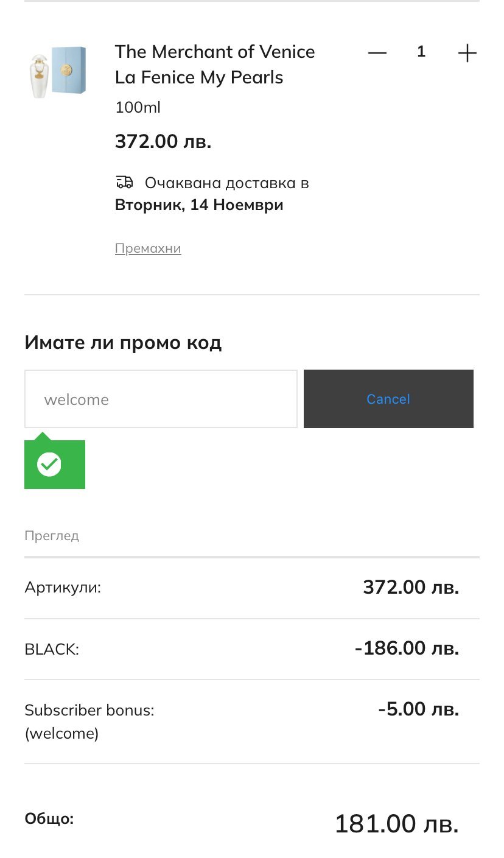504x858 pixels.
Task: Click the Премахни remove link
Action: (x=148, y=248)
